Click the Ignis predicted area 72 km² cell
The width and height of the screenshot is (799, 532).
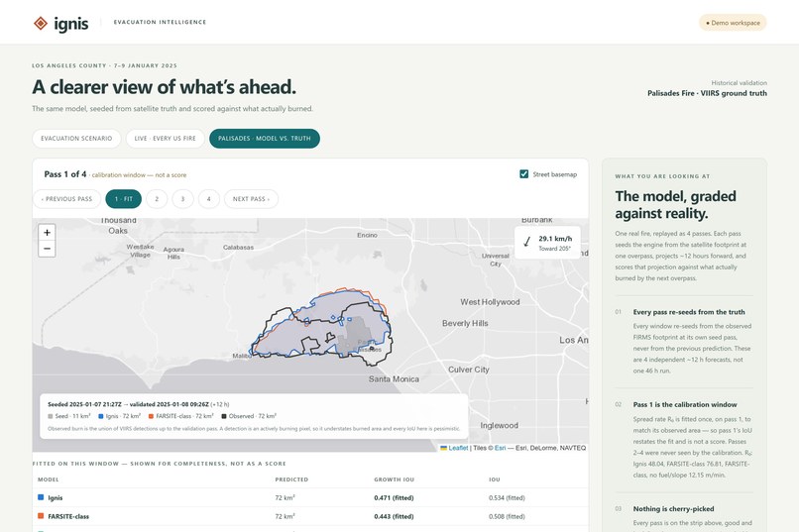pos(285,498)
